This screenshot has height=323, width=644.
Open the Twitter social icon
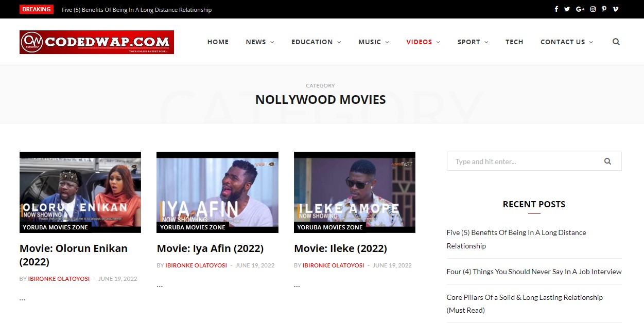tap(567, 9)
